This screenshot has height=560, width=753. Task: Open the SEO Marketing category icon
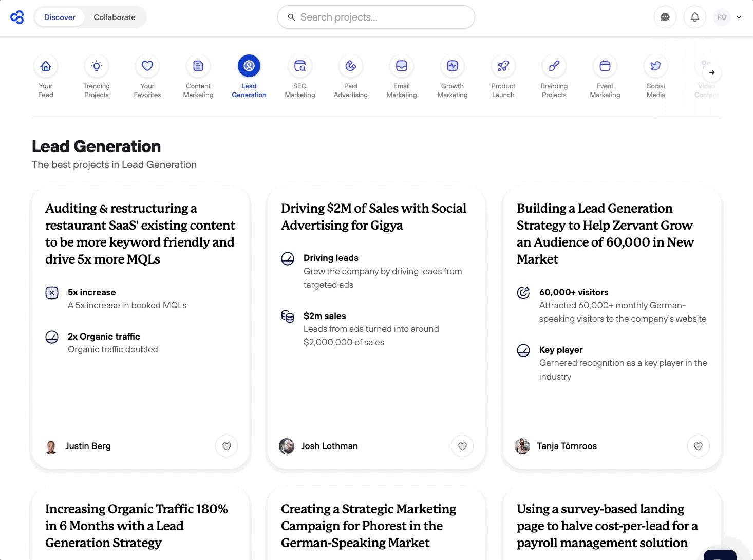(300, 66)
